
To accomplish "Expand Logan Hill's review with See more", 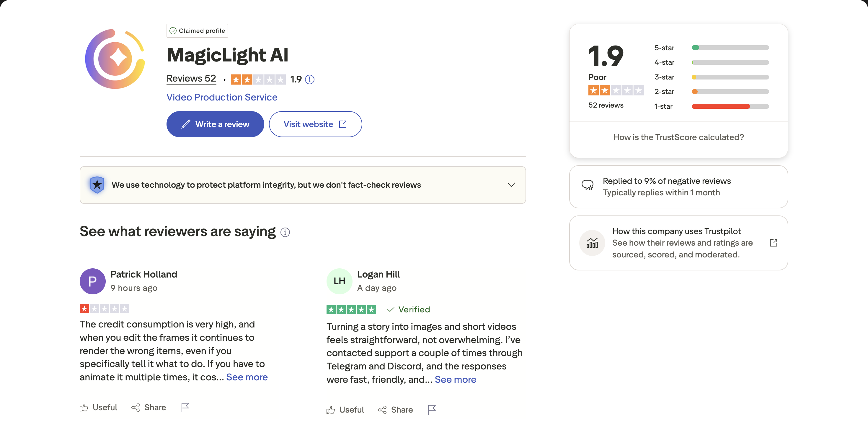I will pos(455,379).
